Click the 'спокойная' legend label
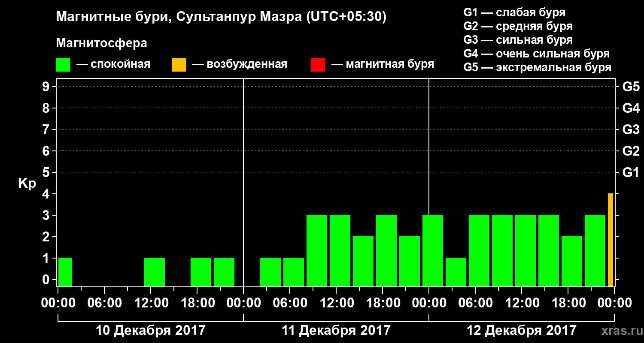This screenshot has width=644, height=343. 121,65
